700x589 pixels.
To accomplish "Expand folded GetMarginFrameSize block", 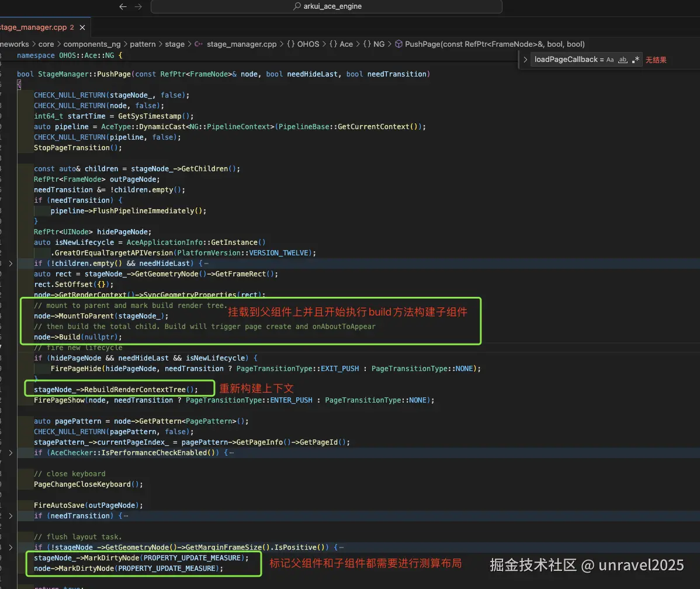I will 11,548.
